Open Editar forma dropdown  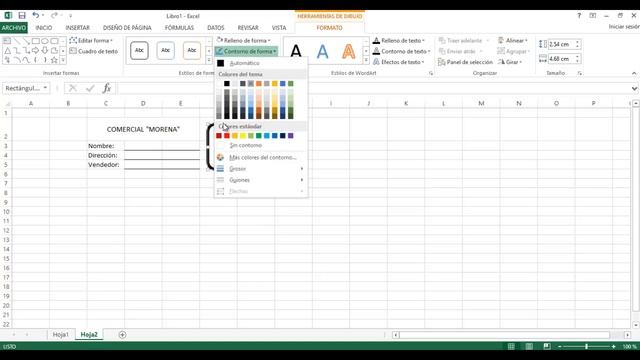[91, 40]
